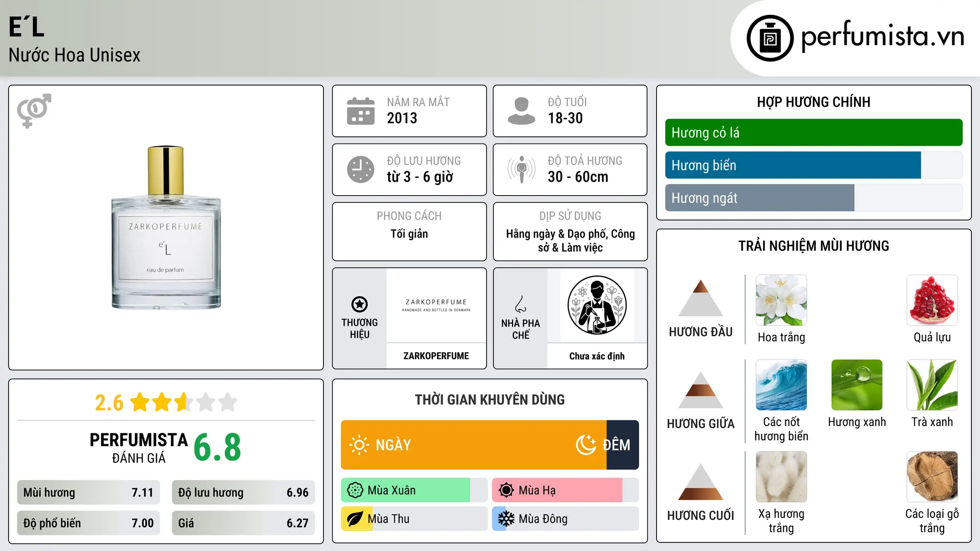980x551 pixels.
Task: Click the Mùa Thu season bar
Action: 414,519
